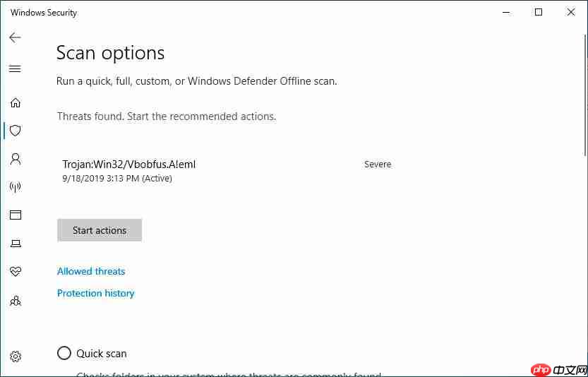Select the Quick scan radio button
The image size is (588, 377).
tap(64, 353)
